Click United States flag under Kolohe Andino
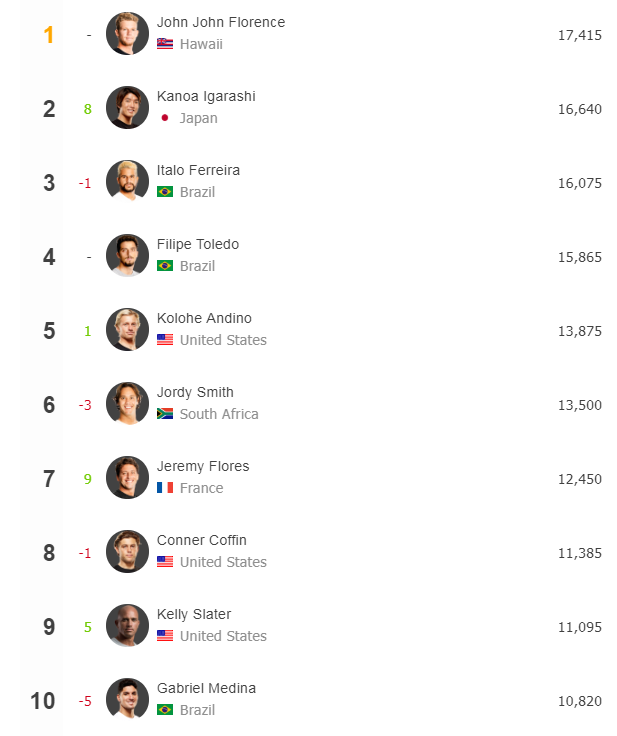This screenshot has height=736, width=617. (x=165, y=339)
